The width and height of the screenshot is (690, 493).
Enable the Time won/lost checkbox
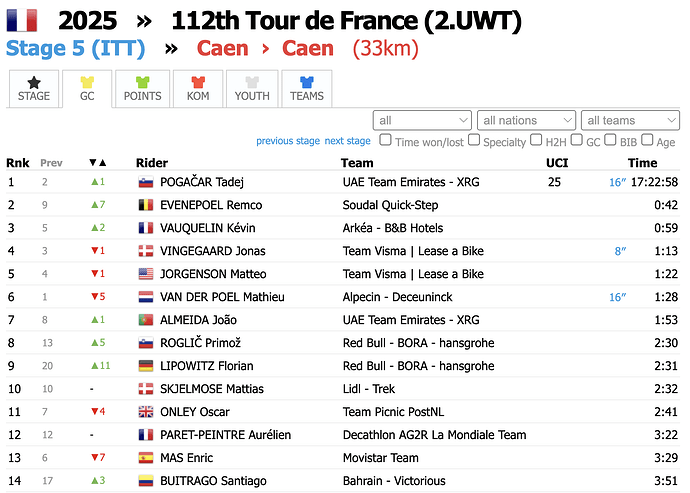[385, 140]
